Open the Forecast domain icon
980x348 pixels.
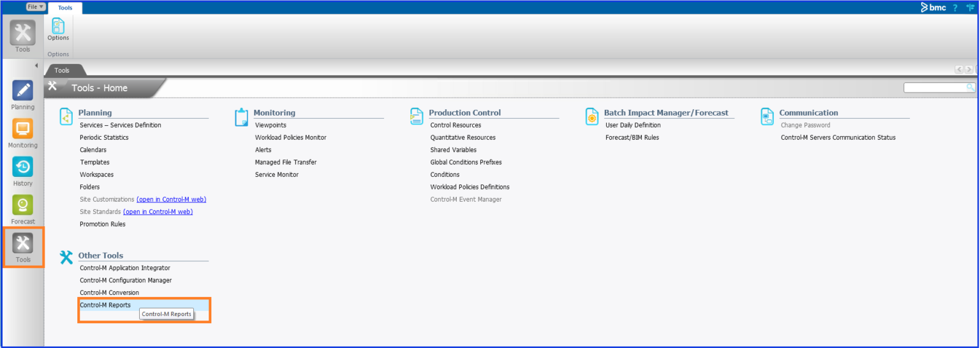[x=22, y=206]
